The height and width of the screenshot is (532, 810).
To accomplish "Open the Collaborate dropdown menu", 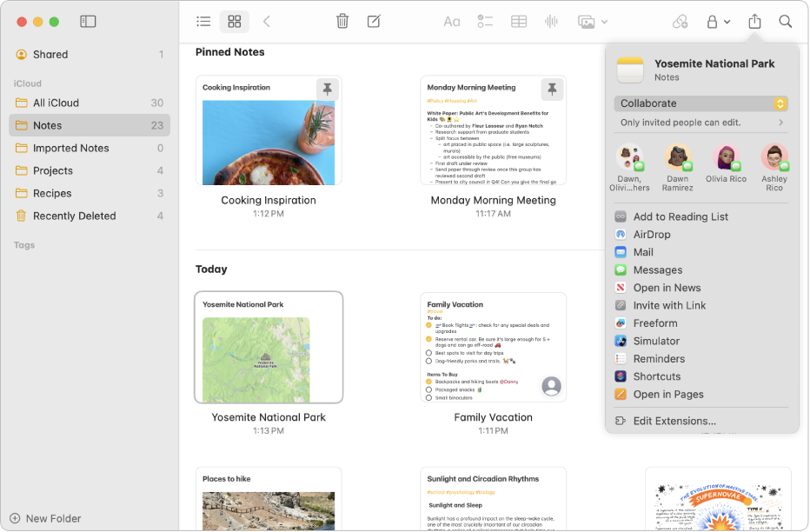I will 700,103.
